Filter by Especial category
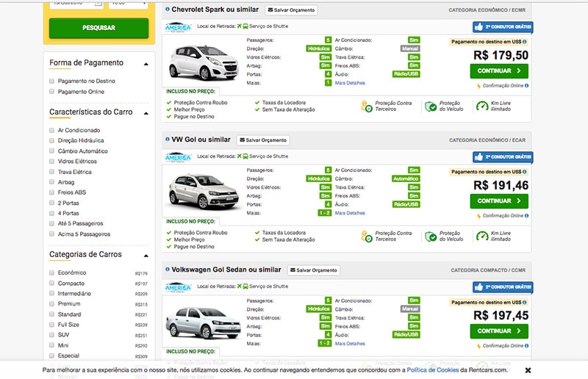 (51, 355)
